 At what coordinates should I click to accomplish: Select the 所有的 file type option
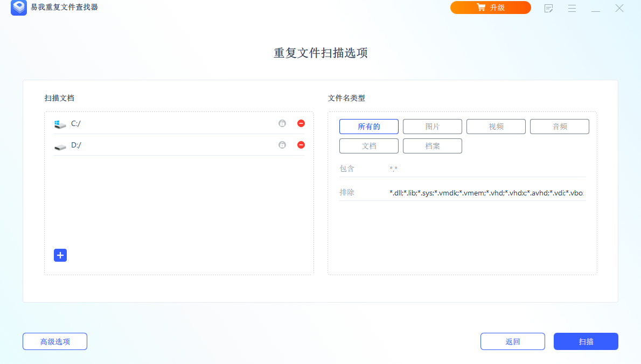point(368,126)
